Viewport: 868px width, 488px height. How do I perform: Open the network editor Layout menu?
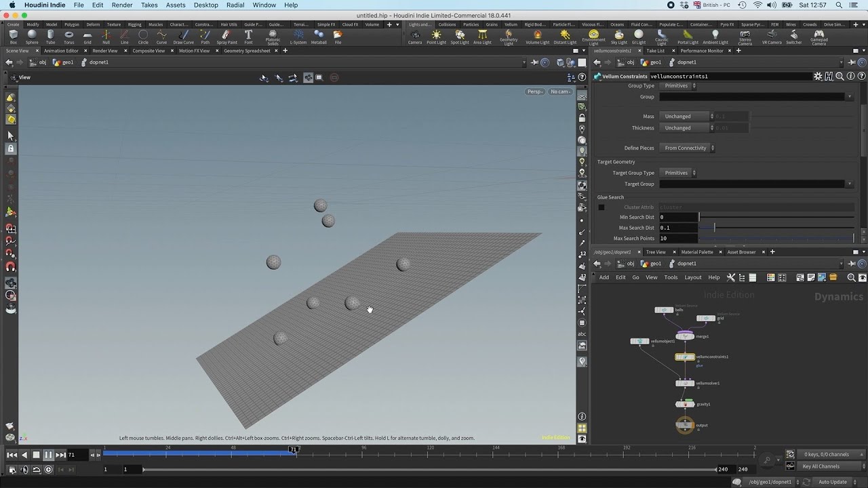click(x=693, y=277)
